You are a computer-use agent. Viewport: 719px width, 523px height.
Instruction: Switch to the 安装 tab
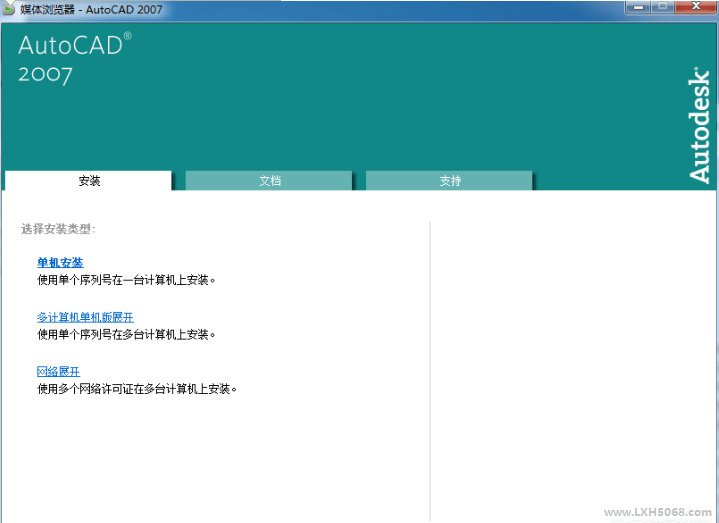pyautogui.click(x=88, y=181)
